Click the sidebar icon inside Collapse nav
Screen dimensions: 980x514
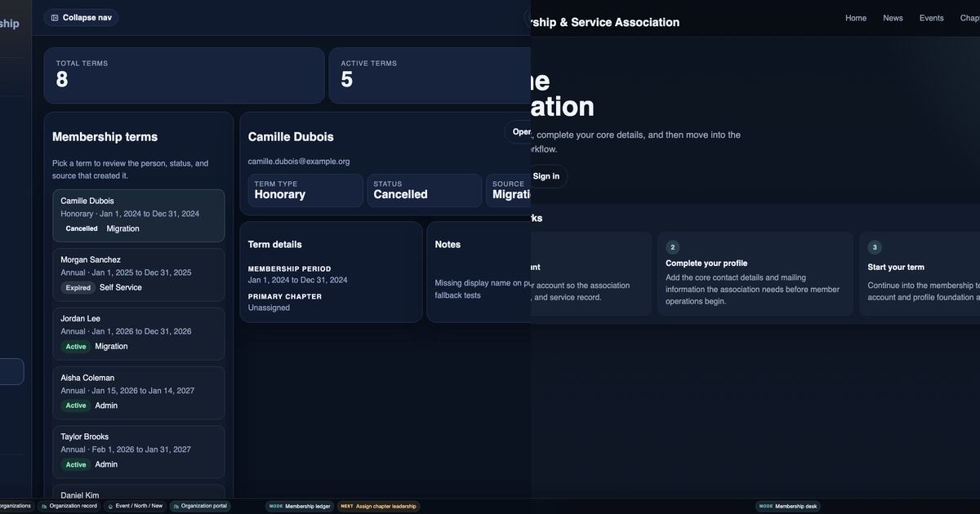click(x=55, y=17)
